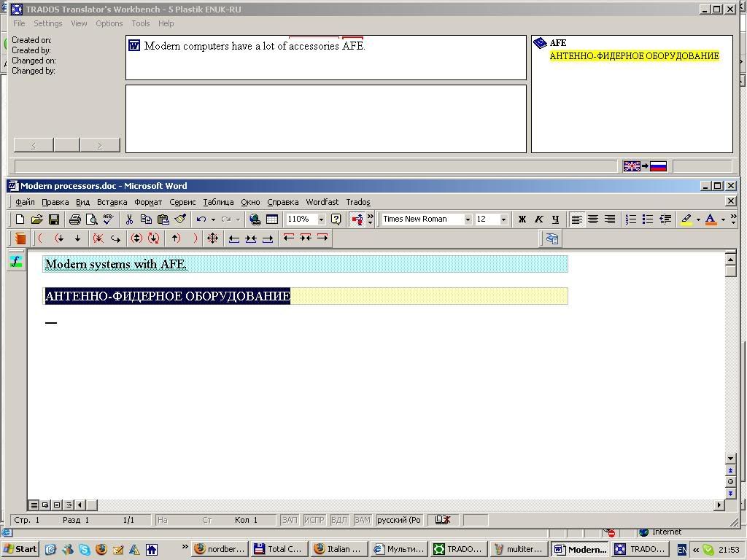The image size is (747, 560).
Task: Toggle Bold (Ж) formatting
Action: pyautogui.click(x=522, y=219)
